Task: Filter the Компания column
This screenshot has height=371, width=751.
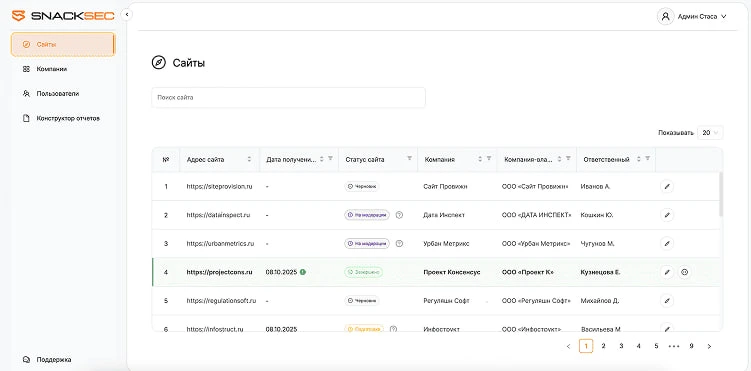Action: tap(489, 158)
